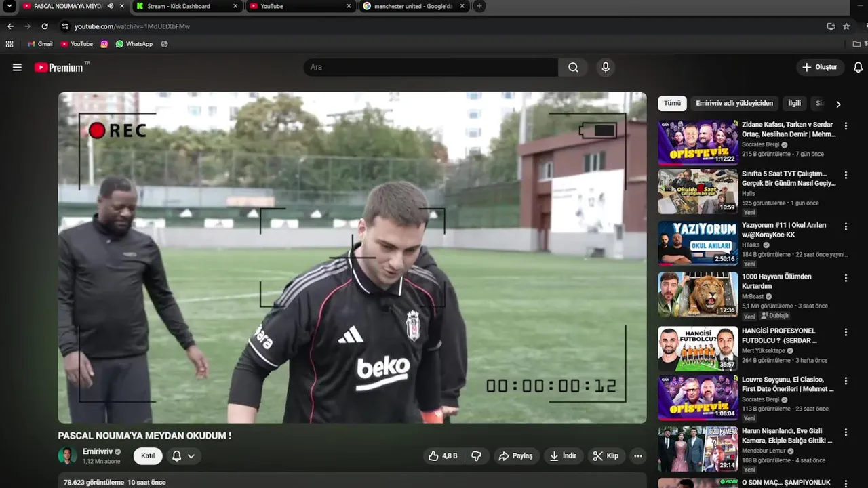Switch to Stream - Kick Dashboard tab
Image resolution: width=868 pixels, height=488 pixels.
(187, 6)
